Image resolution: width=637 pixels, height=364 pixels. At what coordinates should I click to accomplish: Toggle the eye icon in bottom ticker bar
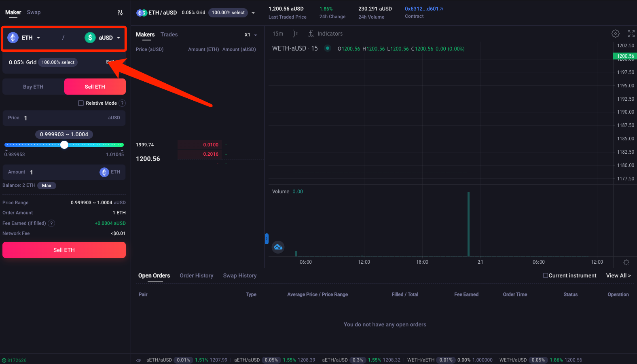(x=139, y=360)
